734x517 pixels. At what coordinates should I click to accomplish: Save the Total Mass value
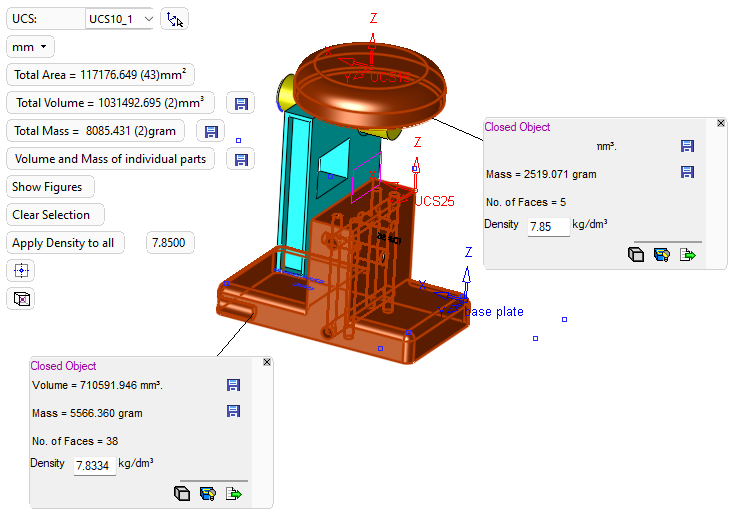point(210,131)
